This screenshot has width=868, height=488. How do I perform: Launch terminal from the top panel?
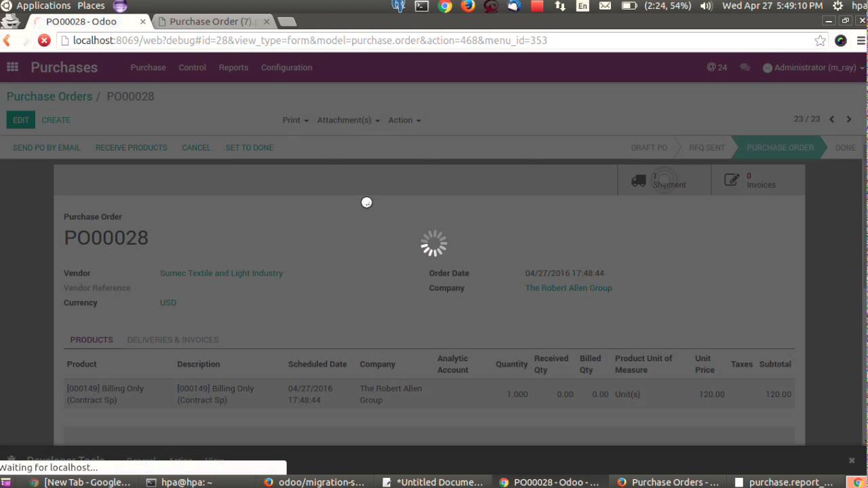pos(422,6)
